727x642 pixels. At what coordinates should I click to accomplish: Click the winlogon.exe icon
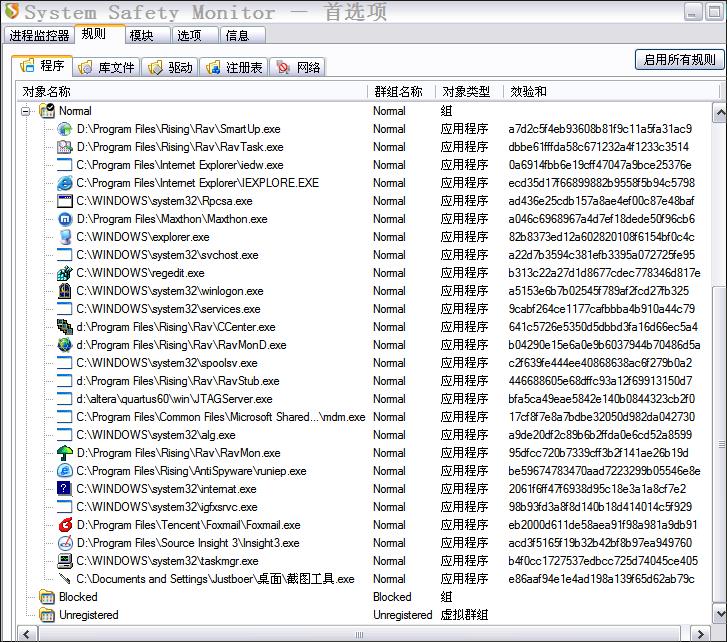[x=64, y=291]
